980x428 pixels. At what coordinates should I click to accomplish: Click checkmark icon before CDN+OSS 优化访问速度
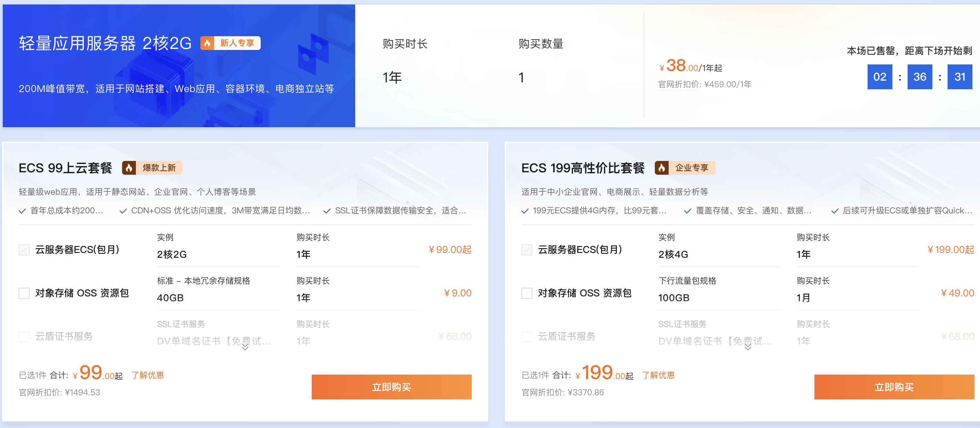point(123,211)
